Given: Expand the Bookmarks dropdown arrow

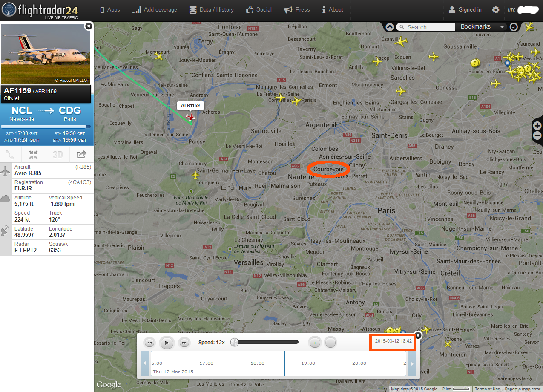Looking at the screenshot, I should click(502, 27).
